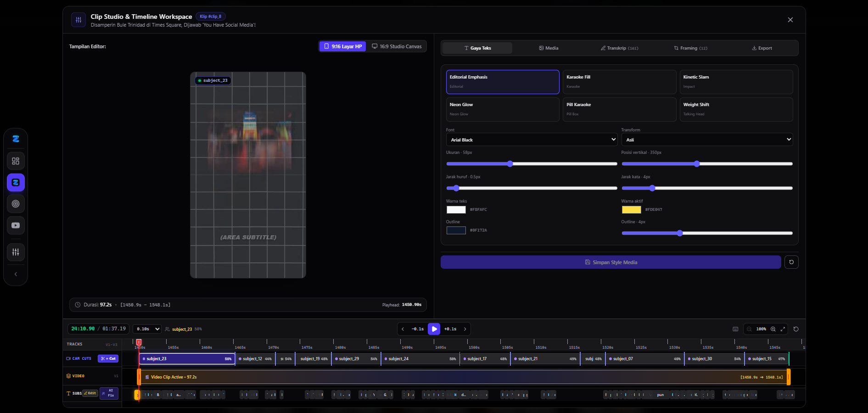Select the Neon Glow style preset
The image size is (868, 413).
503,109
